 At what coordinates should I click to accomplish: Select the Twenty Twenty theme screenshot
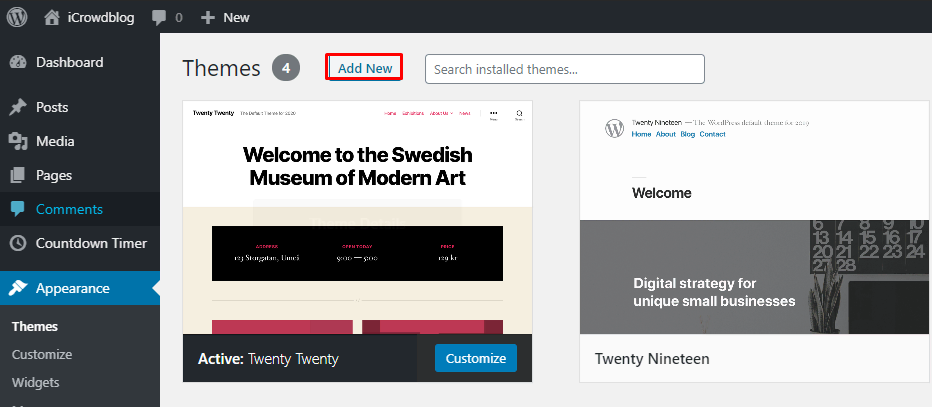[x=357, y=216]
